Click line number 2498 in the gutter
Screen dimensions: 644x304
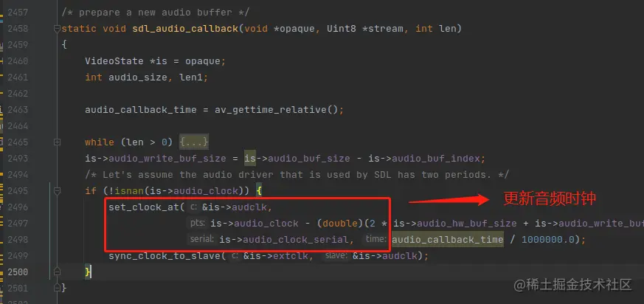tap(18, 240)
